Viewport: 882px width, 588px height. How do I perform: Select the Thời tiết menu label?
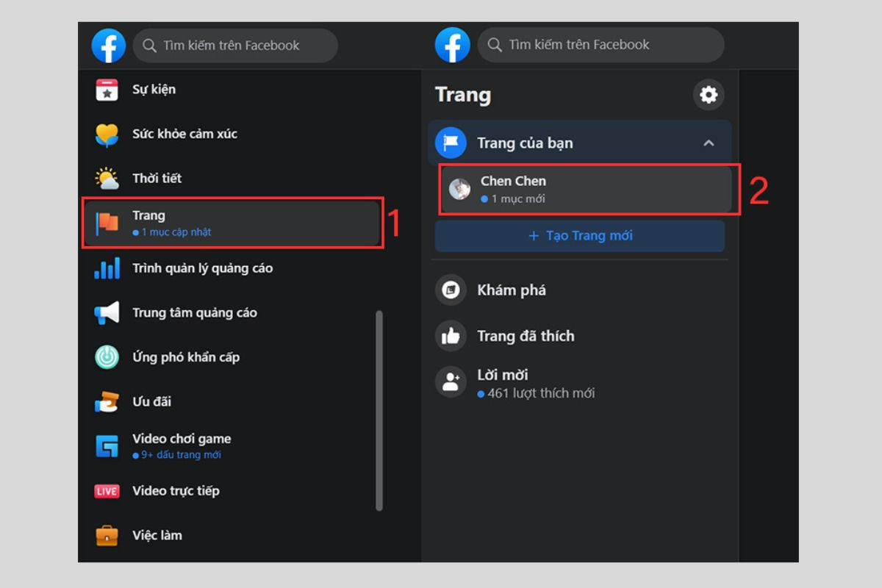point(157,178)
